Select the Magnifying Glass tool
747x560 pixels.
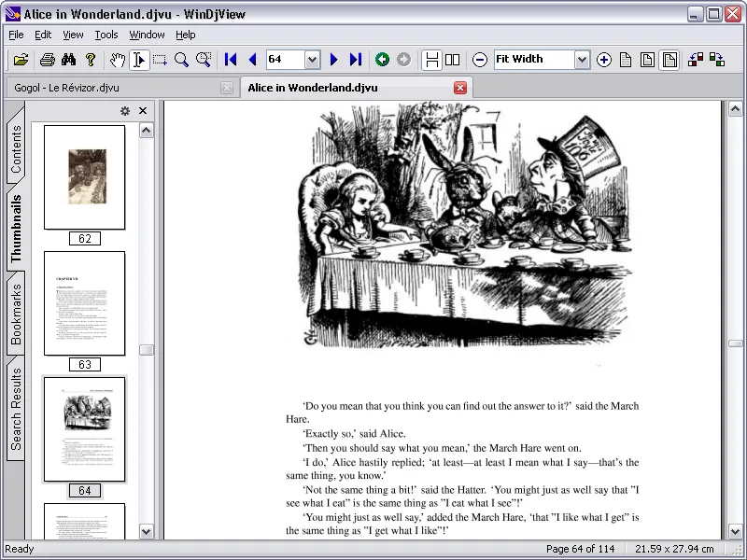182,60
